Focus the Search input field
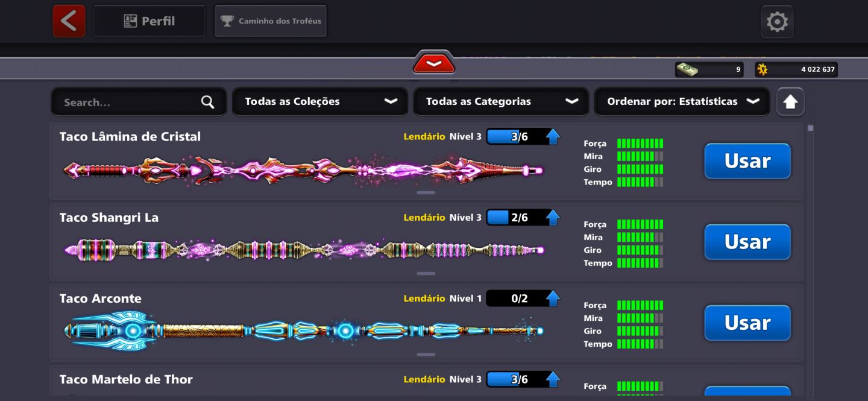 (x=139, y=102)
